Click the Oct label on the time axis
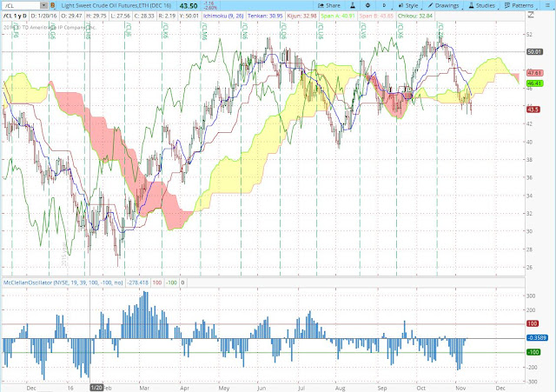Screen dimensions: 556x392 pyautogui.click(x=420, y=389)
